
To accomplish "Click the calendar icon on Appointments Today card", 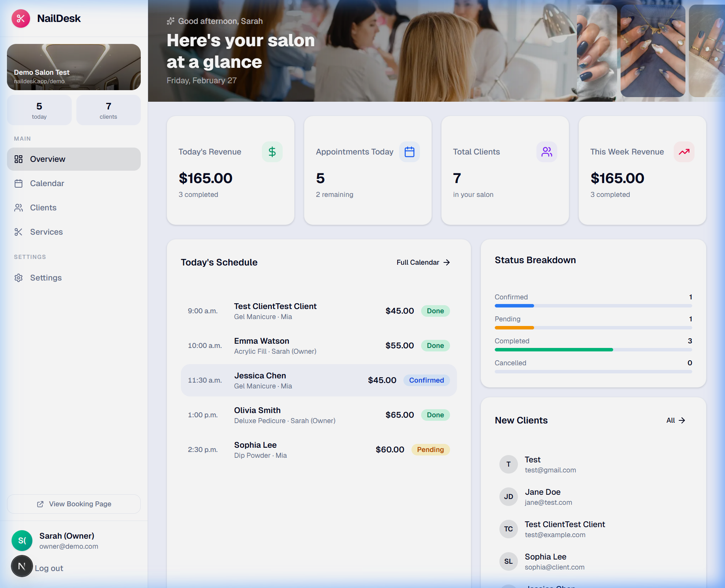I will pos(410,151).
